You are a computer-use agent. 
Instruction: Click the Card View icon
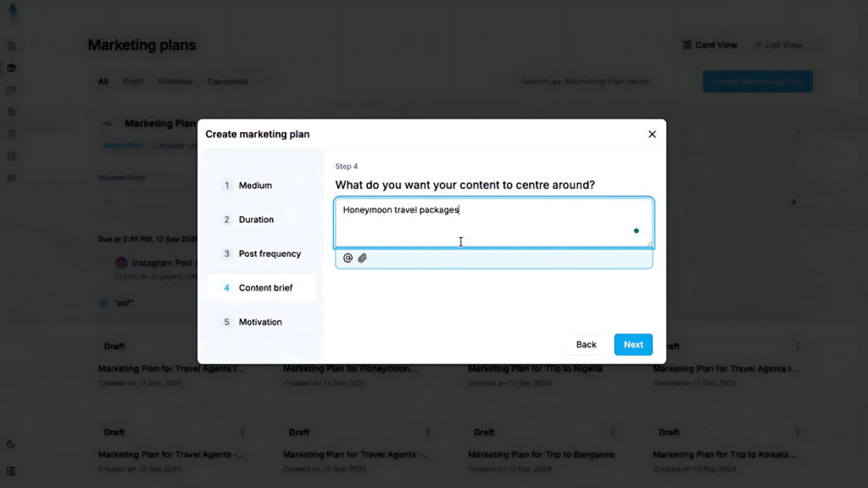coord(687,45)
